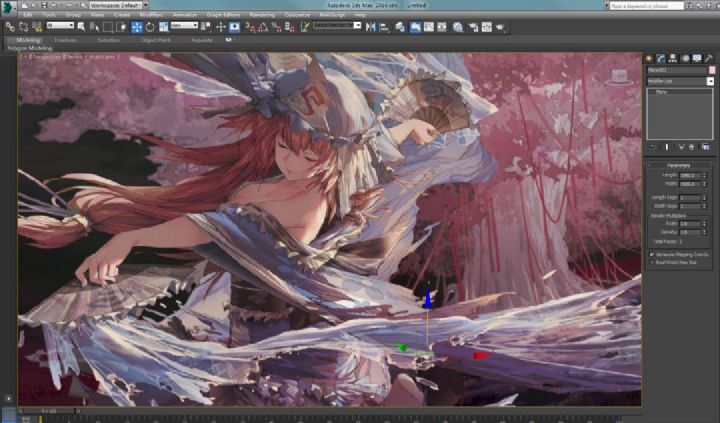Image resolution: width=720 pixels, height=423 pixels.
Task: Click the Rectangular Selection Region tool
Action: tap(108, 27)
